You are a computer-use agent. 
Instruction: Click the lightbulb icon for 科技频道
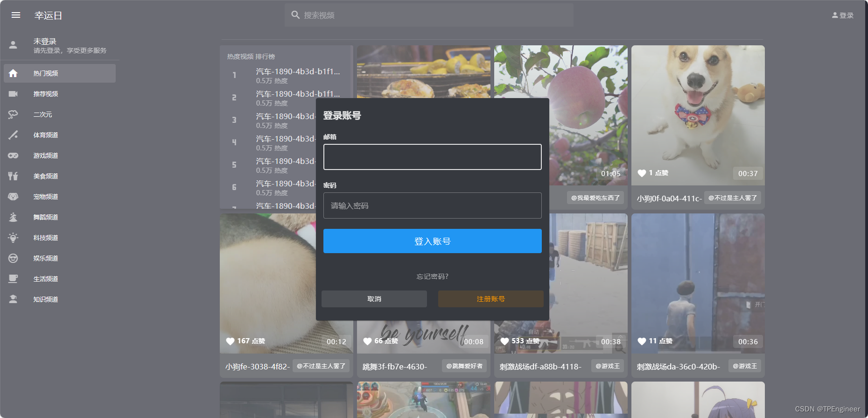click(13, 238)
